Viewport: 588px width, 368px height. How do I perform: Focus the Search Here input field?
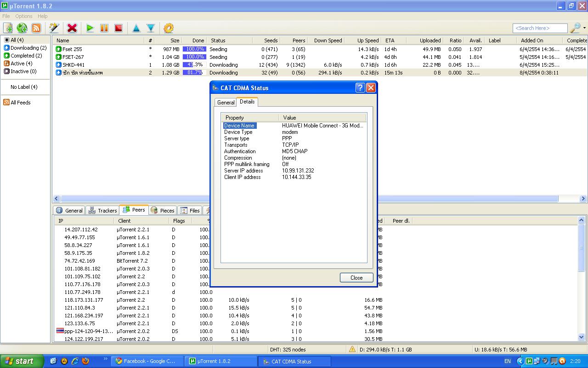pos(540,28)
